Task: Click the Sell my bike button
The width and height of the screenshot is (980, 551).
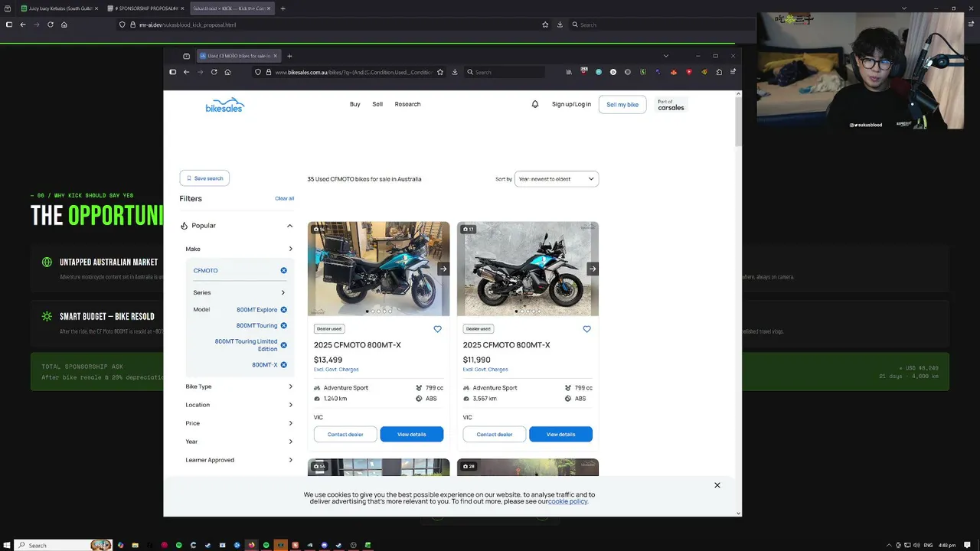Action: [622, 105]
